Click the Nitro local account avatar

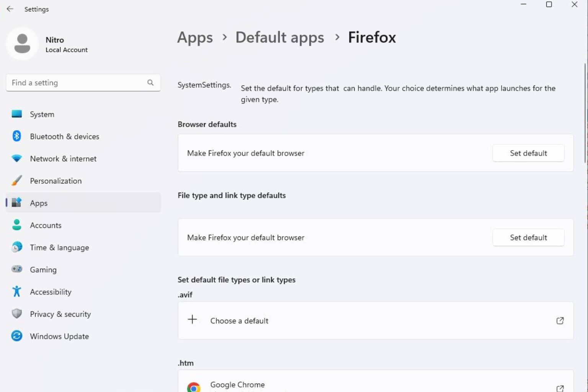22,43
